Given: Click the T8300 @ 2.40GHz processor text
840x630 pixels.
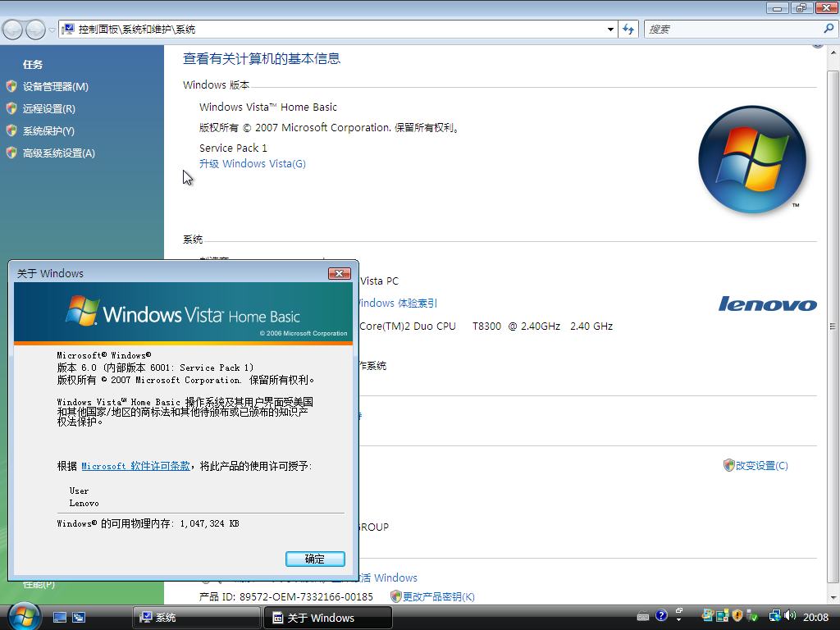Looking at the screenshot, I should click(517, 326).
